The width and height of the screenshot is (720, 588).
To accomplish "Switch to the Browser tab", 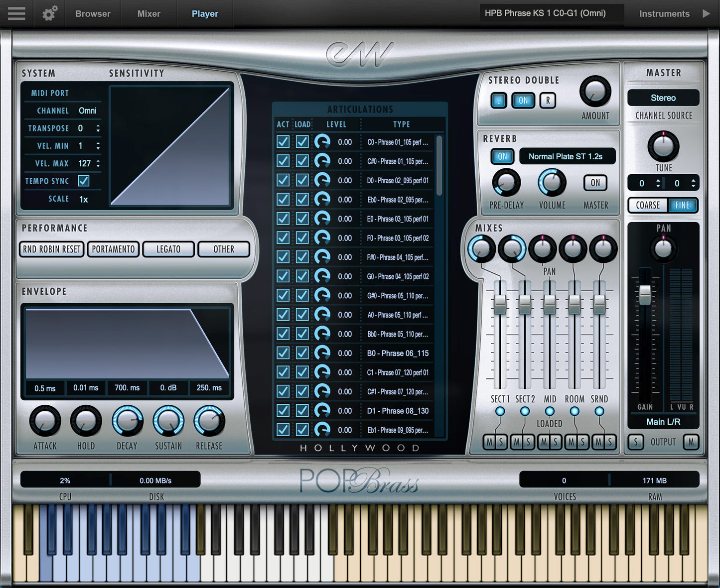I will point(93,13).
